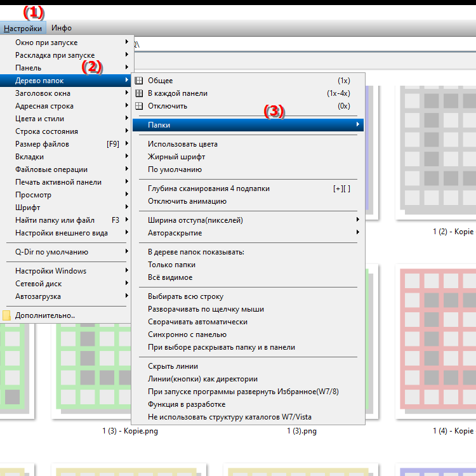476x476 pixels.
Task: Open Строка состояния submenu
Action: point(65,131)
